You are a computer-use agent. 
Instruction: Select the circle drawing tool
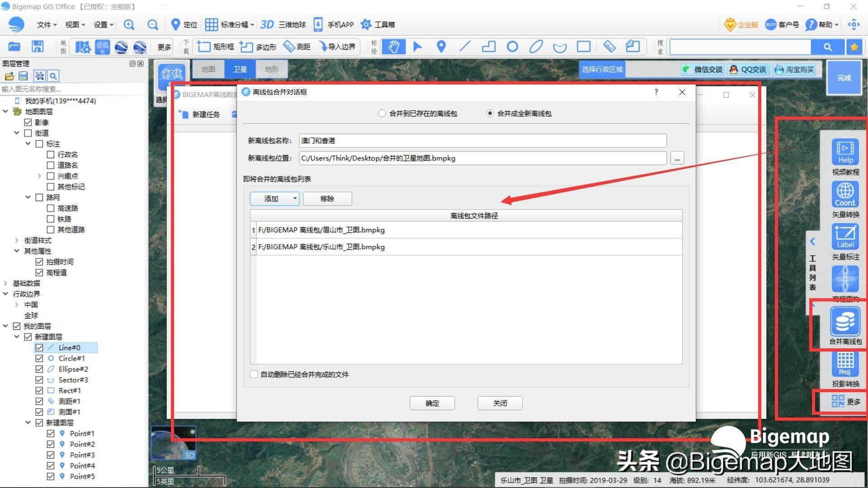[512, 47]
